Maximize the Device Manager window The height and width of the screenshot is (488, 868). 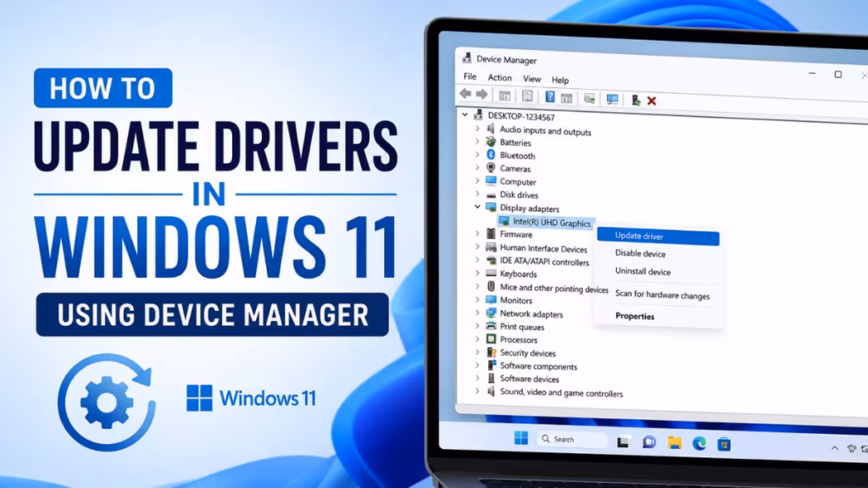tap(838, 75)
